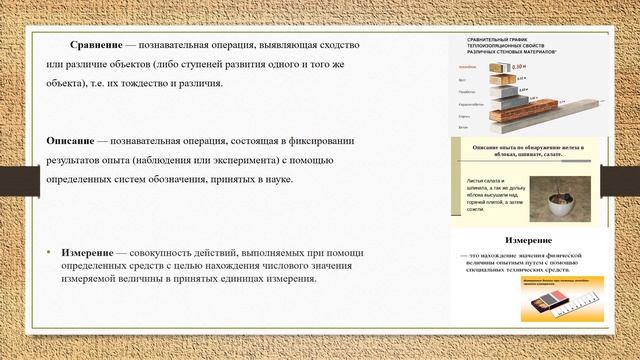This screenshot has height=360, width=640.
Task: Click line "или различие объектов"
Action: pos(98,64)
